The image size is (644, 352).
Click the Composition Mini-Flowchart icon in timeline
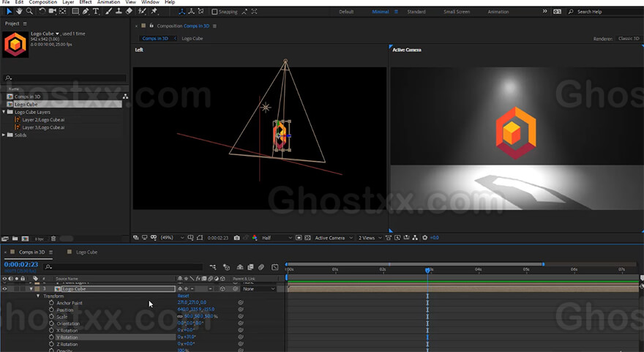[x=213, y=267]
